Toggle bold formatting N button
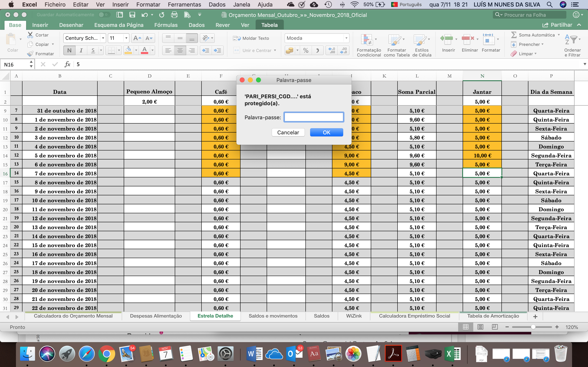Viewport: 588px width, 367px height. tap(69, 50)
